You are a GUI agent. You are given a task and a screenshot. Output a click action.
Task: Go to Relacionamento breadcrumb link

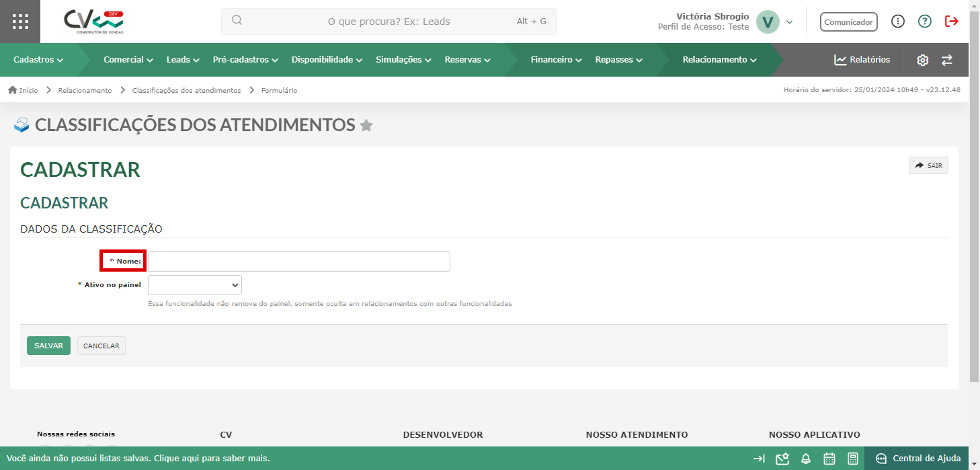click(85, 90)
